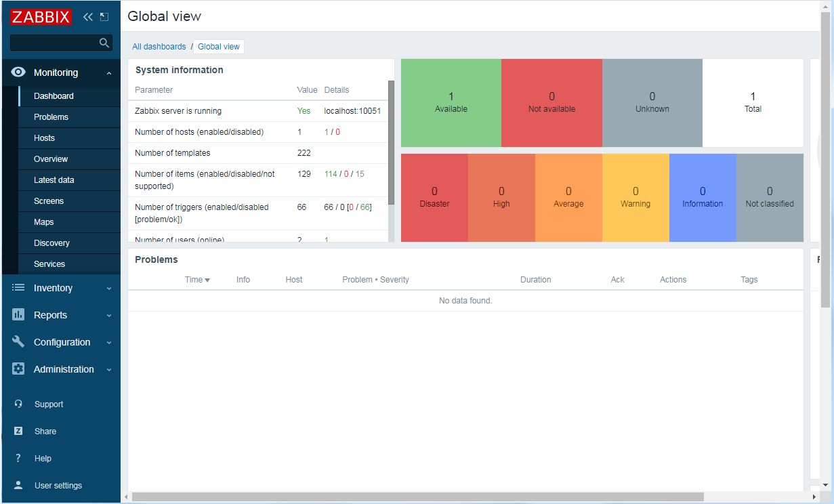Click the horizontal scrollbar at bottom

coord(417,497)
